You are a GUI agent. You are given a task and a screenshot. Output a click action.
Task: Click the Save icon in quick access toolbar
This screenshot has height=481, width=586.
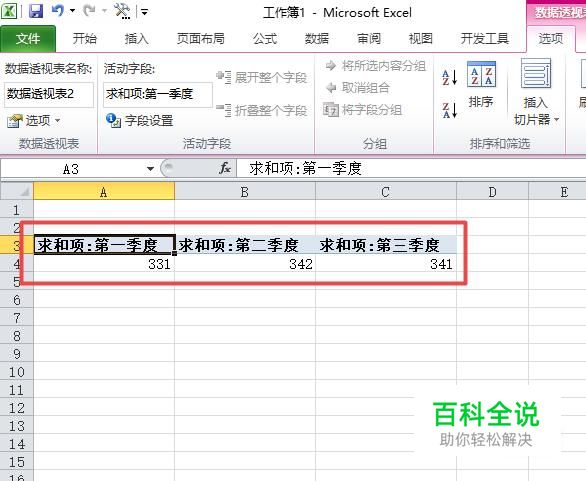coord(36,11)
